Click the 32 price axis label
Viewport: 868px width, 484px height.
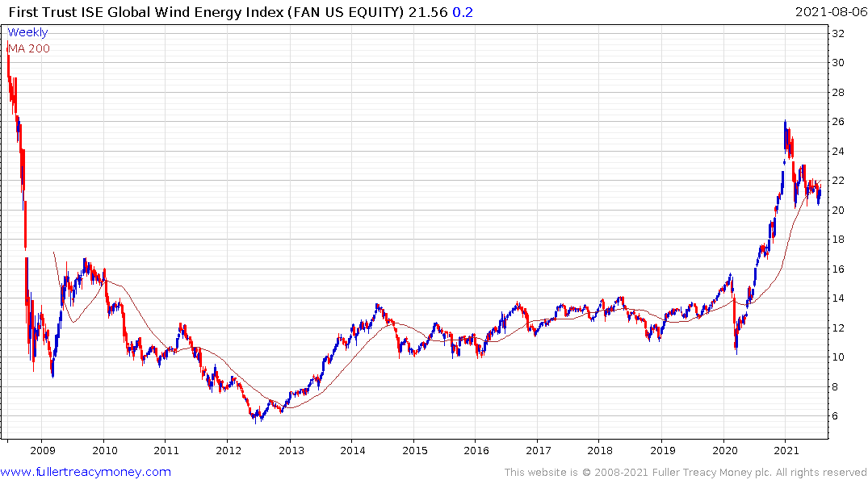(839, 34)
